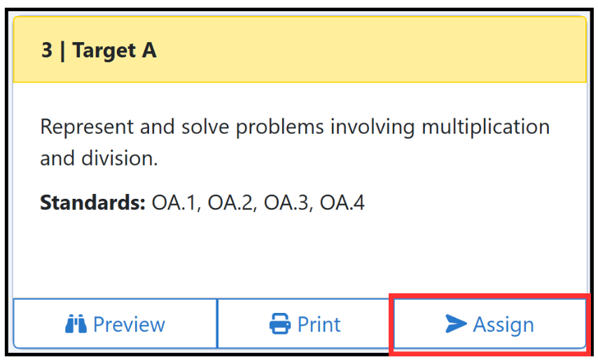Choose Assign for Target A

[x=489, y=323]
